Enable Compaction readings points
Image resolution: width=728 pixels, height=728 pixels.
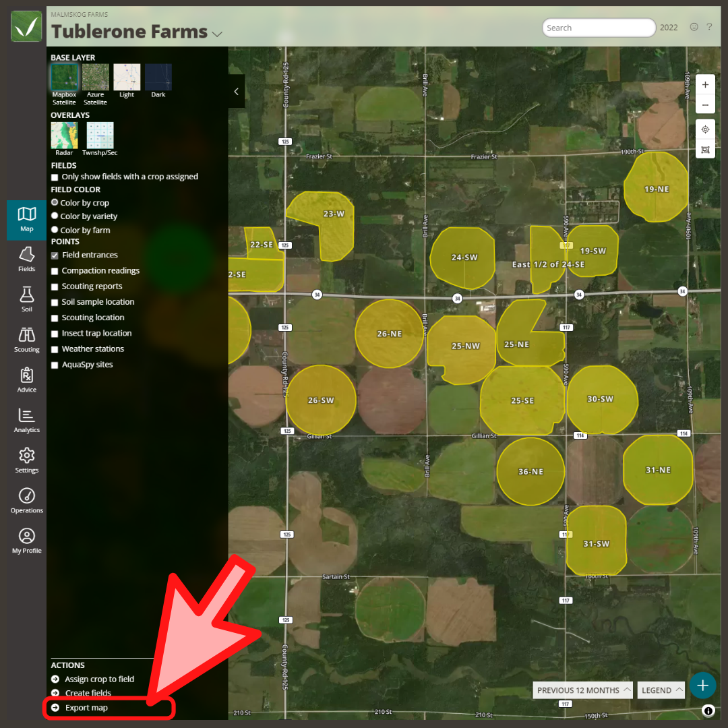point(55,271)
